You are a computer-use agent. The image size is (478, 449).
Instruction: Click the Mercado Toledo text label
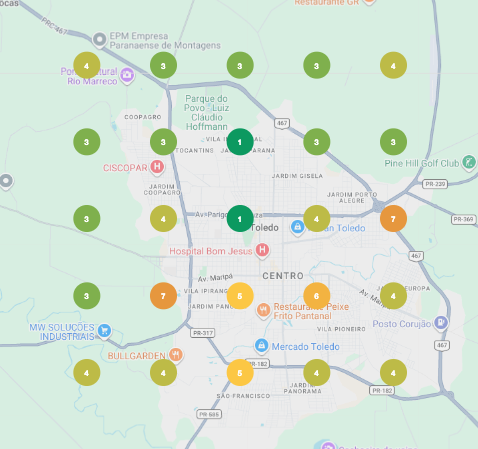coord(305,347)
